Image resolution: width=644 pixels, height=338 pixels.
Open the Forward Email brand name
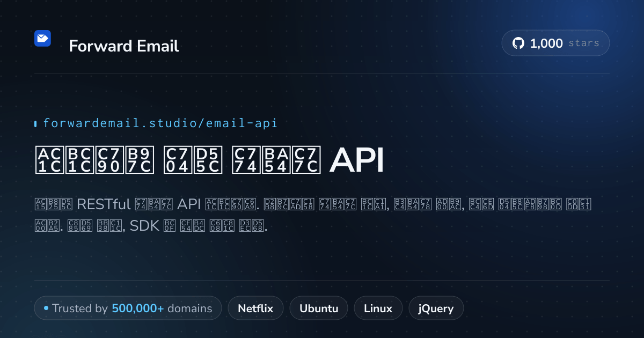[124, 46]
